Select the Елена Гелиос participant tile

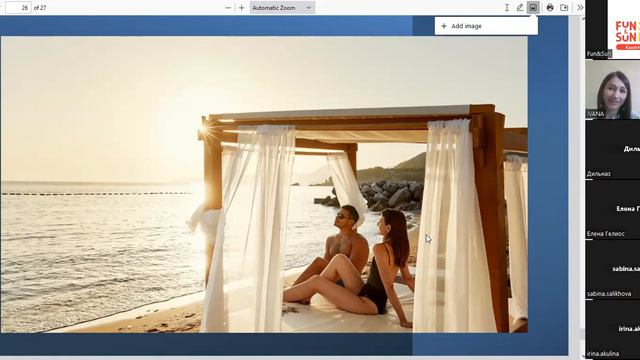tap(613, 209)
